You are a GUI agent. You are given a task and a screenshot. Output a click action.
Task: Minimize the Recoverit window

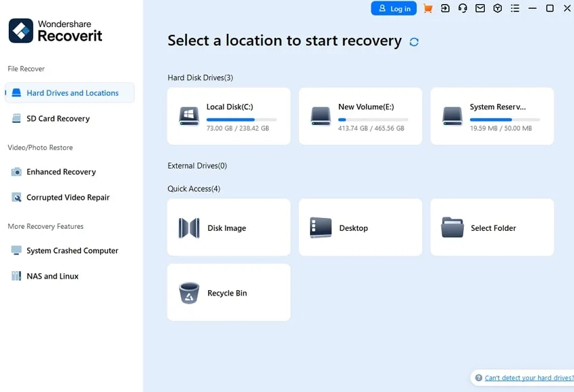click(x=533, y=8)
